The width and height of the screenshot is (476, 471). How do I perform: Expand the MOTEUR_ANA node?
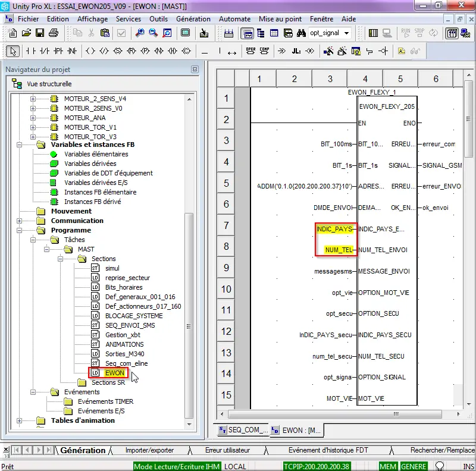[33, 118]
